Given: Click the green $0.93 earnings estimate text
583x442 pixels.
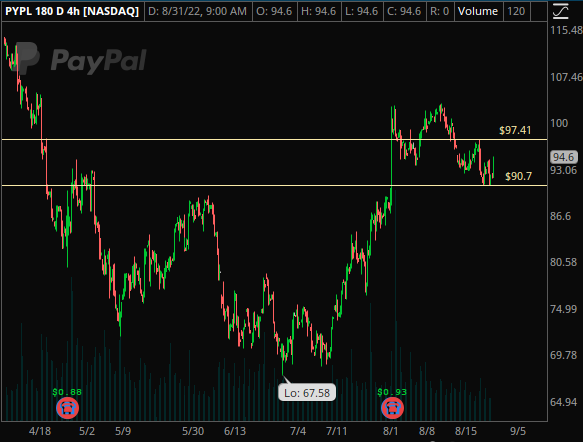Looking at the screenshot, I should tap(392, 392).
